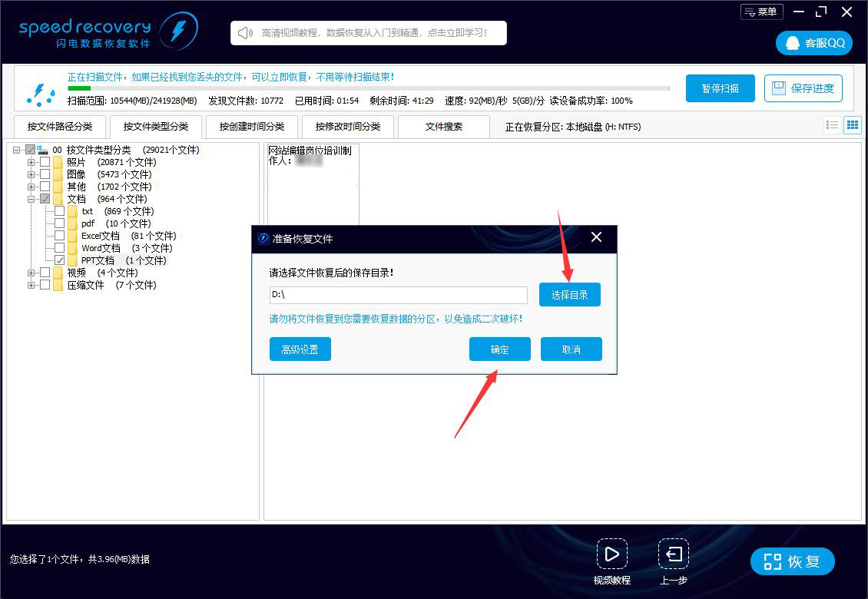Screen dimensions: 868x599
Task: Uncheck the PPT文档 checkbox
Action: pyautogui.click(x=59, y=260)
